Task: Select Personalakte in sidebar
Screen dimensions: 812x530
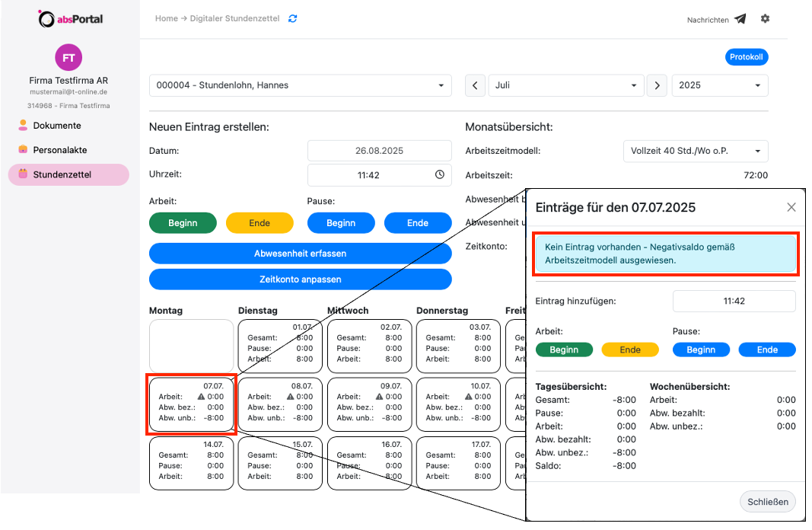Action: (x=59, y=150)
